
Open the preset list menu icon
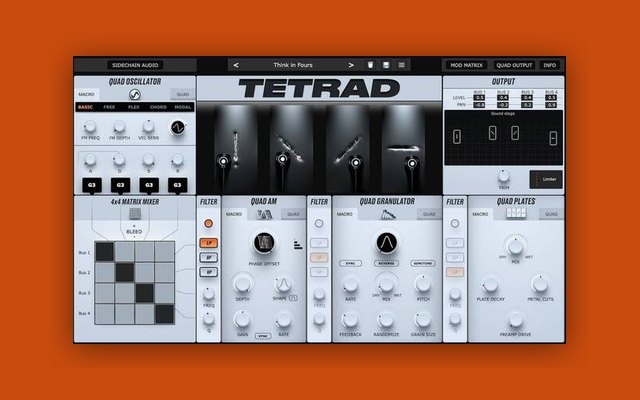tap(402, 65)
